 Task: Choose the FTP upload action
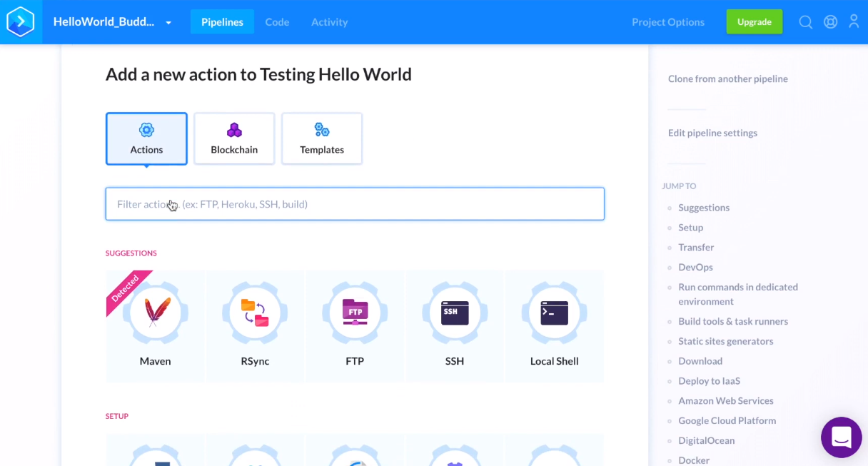point(355,312)
